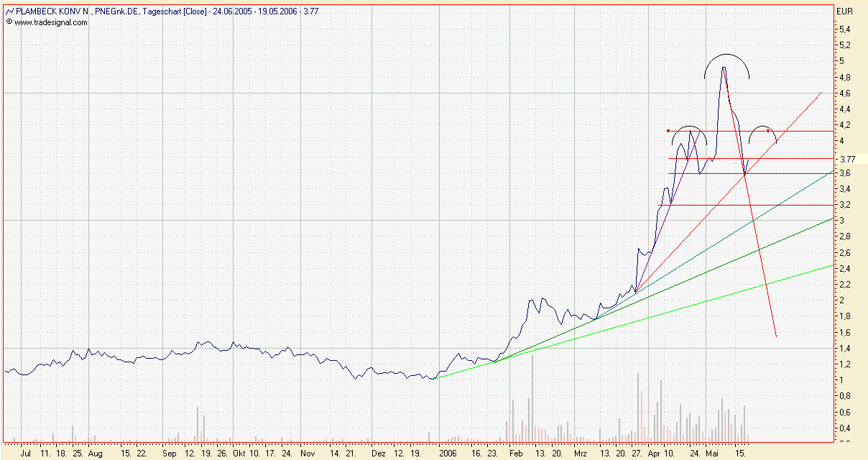Click the 4,6 value on the price axis
Image resolution: width=868 pixels, height=460 pixels.
[845, 93]
